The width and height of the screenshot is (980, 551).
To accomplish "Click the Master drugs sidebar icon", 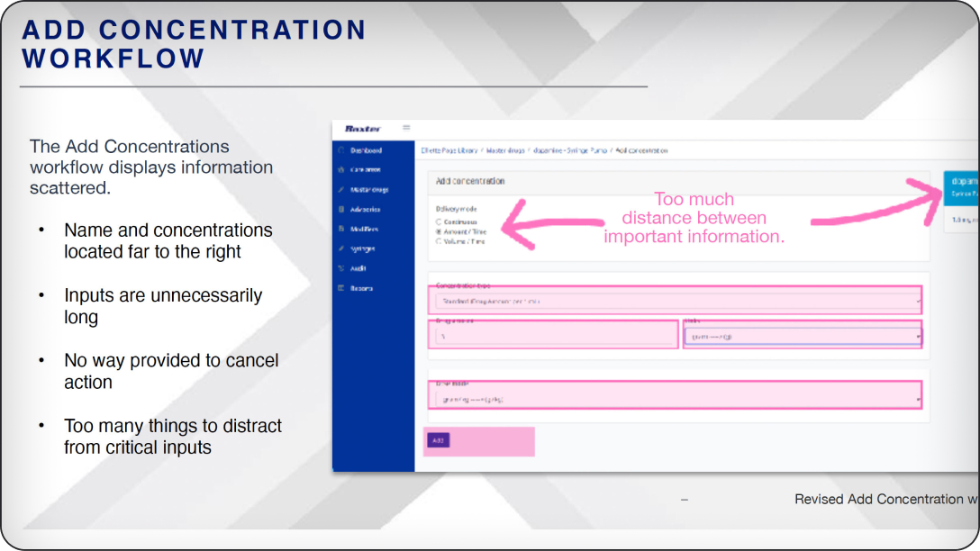I will tap(340, 190).
